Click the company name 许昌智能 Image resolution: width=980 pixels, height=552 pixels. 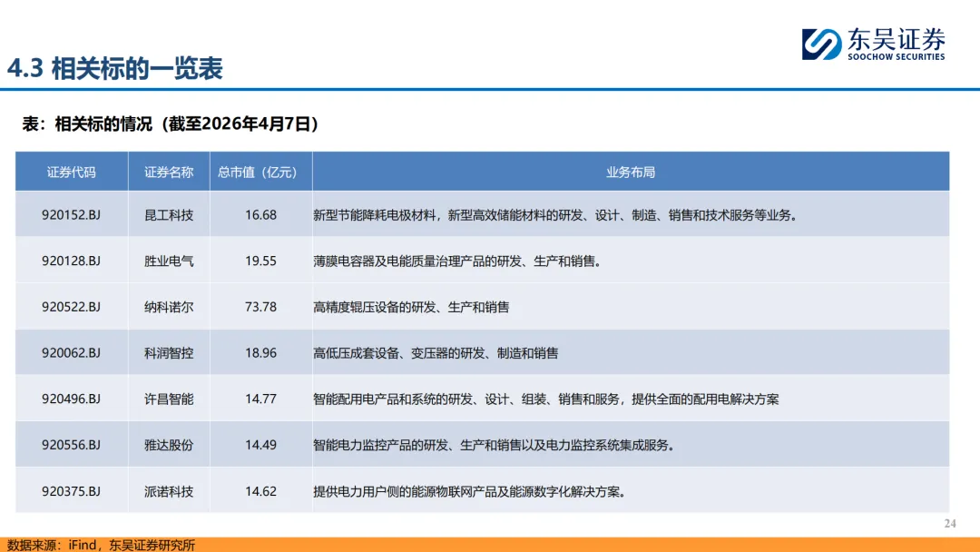click(166, 399)
